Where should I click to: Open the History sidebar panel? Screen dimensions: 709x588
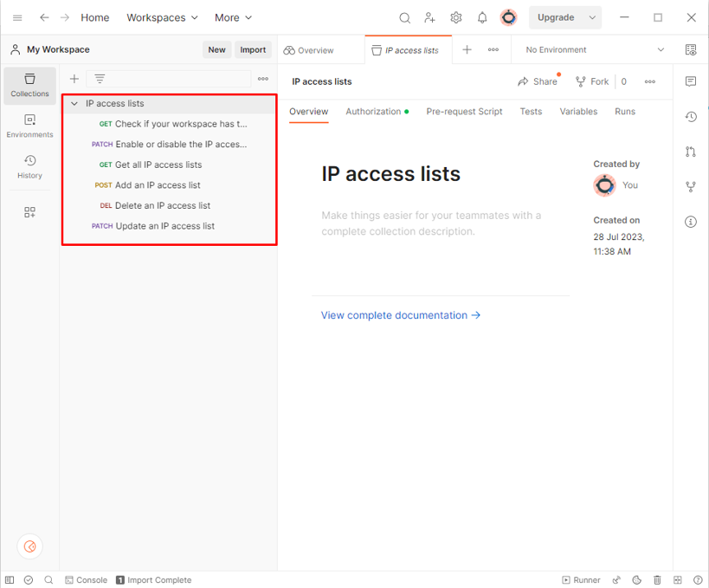pos(29,166)
